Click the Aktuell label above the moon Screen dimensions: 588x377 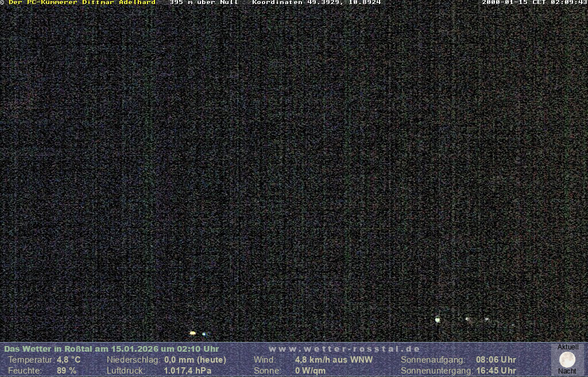(568, 347)
